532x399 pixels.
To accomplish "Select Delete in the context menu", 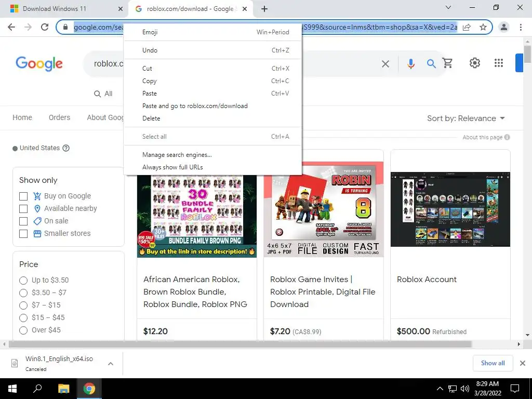I will [x=213, y=118].
